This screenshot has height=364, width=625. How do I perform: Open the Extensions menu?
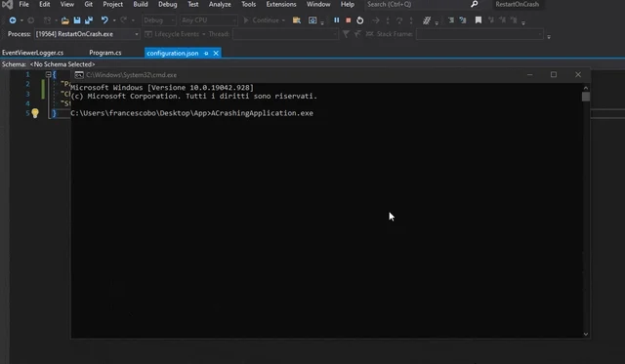pos(281,4)
